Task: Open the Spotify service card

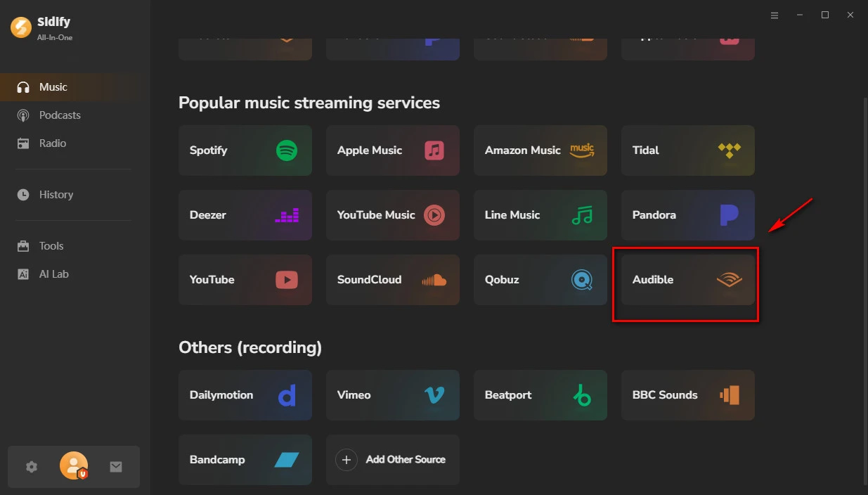Action: pyautogui.click(x=245, y=150)
